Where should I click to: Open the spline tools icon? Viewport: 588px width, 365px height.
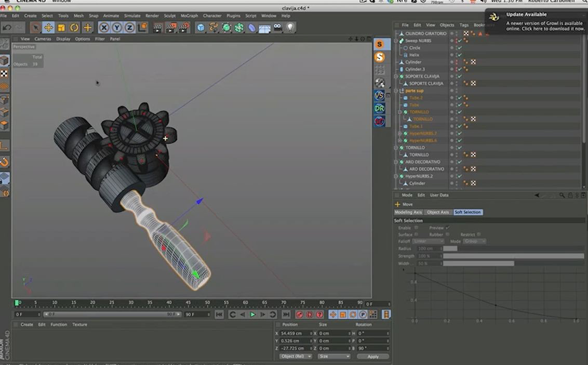[x=214, y=28]
